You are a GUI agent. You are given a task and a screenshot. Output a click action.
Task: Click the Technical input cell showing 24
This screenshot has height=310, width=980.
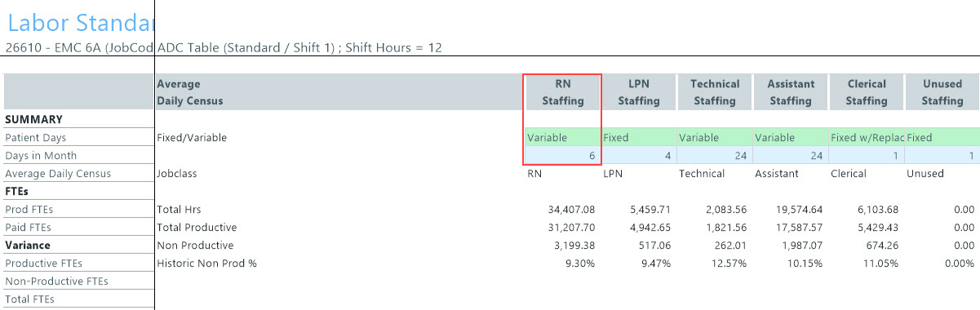715,156
